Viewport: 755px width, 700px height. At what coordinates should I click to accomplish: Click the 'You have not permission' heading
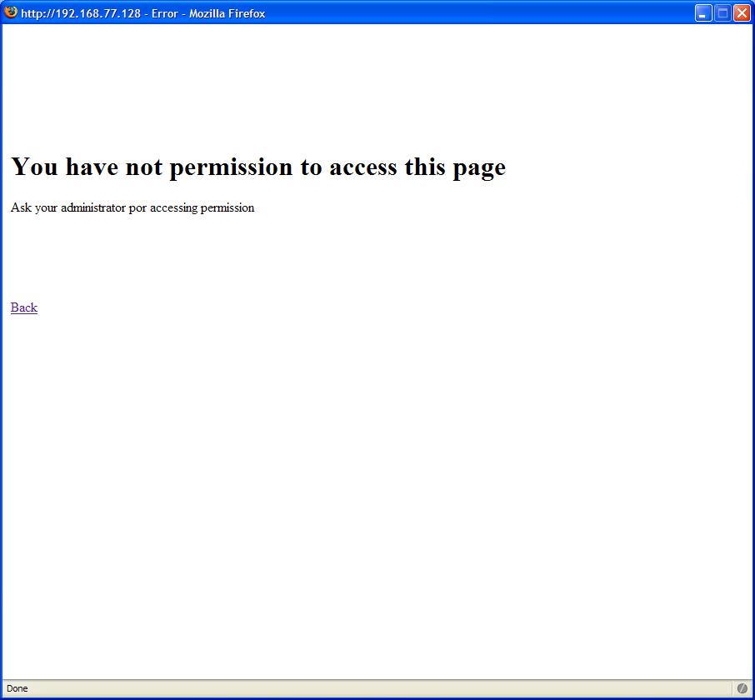258,167
